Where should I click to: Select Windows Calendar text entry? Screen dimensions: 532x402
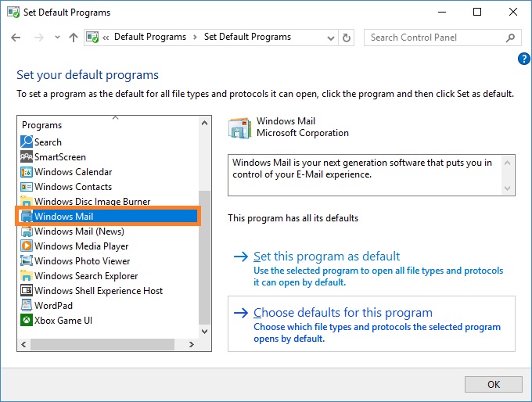pos(73,172)
